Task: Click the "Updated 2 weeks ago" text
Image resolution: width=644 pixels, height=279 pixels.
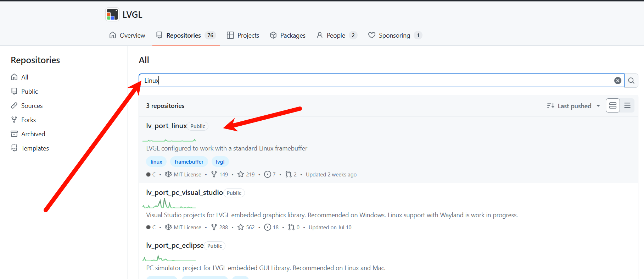Action: click(331, 174)
